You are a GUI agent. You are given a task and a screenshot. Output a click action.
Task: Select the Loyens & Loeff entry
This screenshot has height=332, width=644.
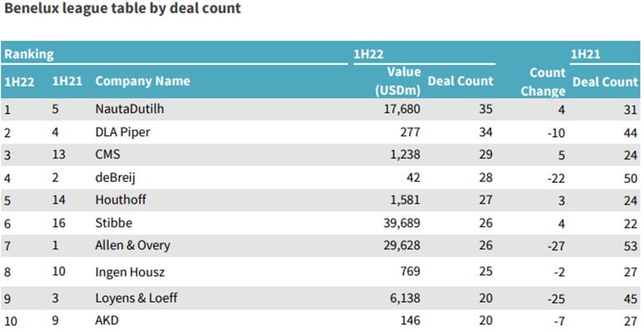(136, 298)
